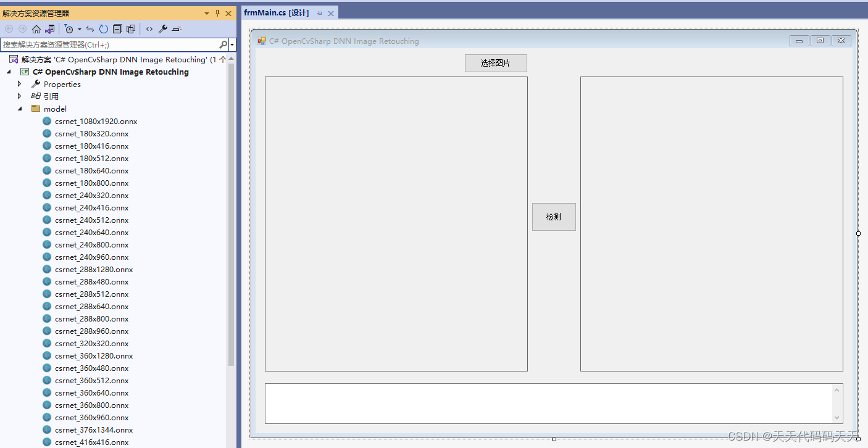This screenshot has height=448, width=868.
Task: Click the icon of csrnet_288x480.onnx
Action: click(47, 282)
